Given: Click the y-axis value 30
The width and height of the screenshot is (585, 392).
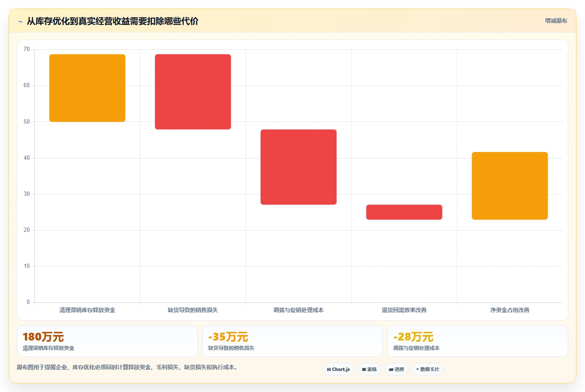Looking at the screenshot, I should 27,194.
